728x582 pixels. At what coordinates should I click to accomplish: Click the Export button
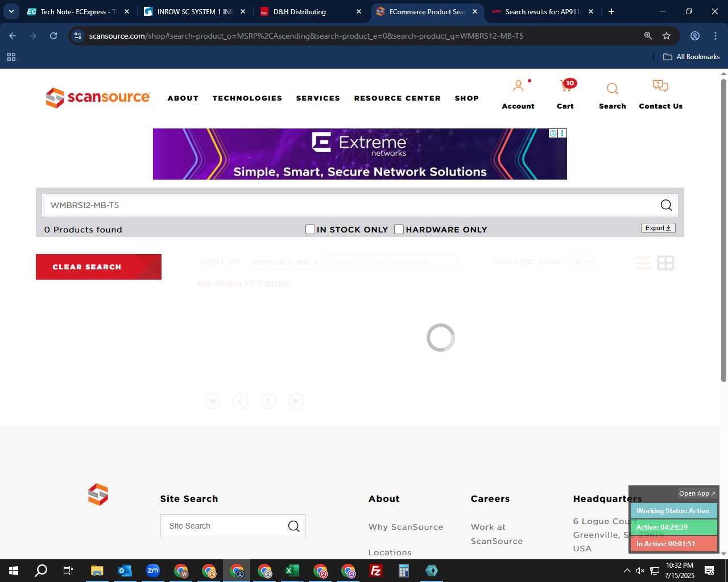[658, 228]
